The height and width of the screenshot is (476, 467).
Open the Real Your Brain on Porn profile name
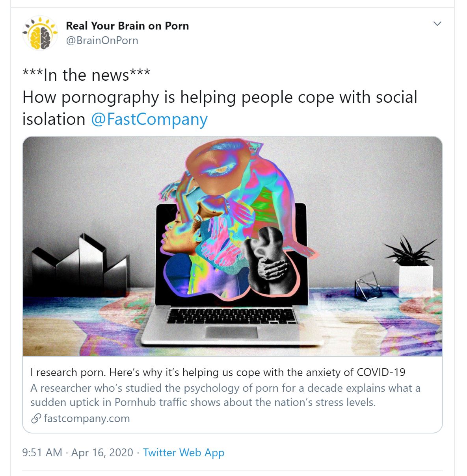coord(127,26)
